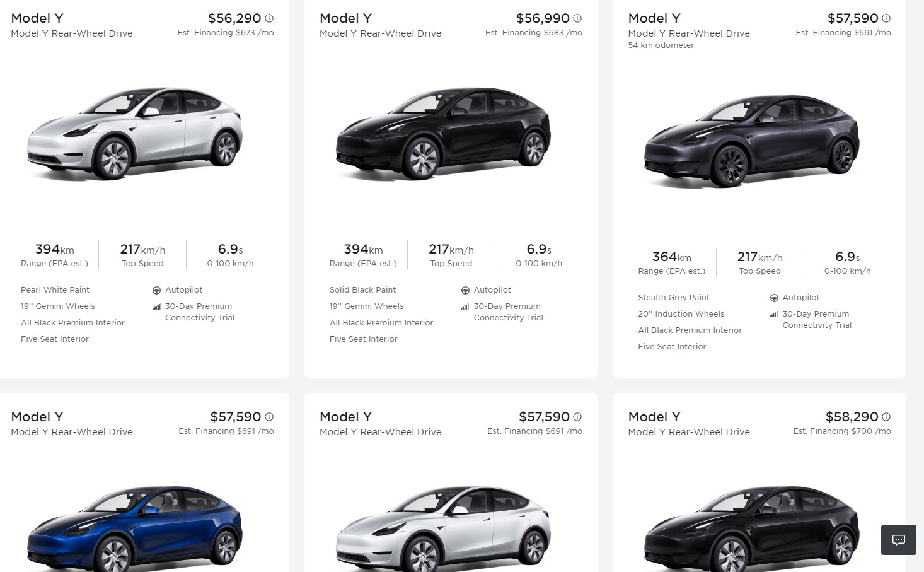Open the Stealth Grey Model Y car image

[751, 141]
